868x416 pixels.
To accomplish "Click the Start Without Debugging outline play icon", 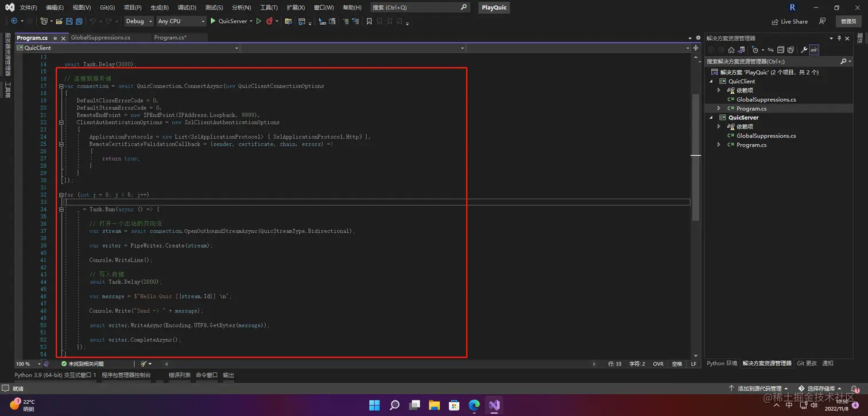I will [x=259, y=21].
